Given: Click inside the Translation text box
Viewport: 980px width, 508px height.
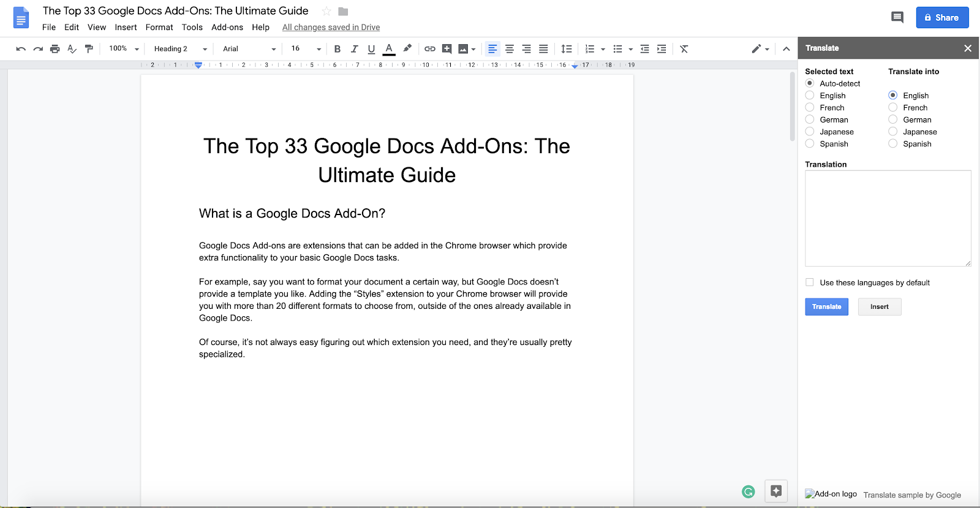Looking at the screenshot, I should click(888, 218).
